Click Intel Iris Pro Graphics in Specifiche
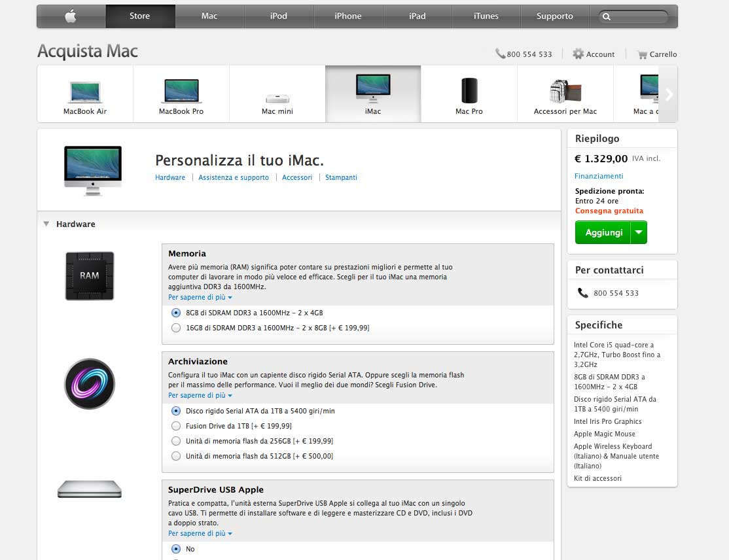The image size is (729, 560). pos(607,421)
